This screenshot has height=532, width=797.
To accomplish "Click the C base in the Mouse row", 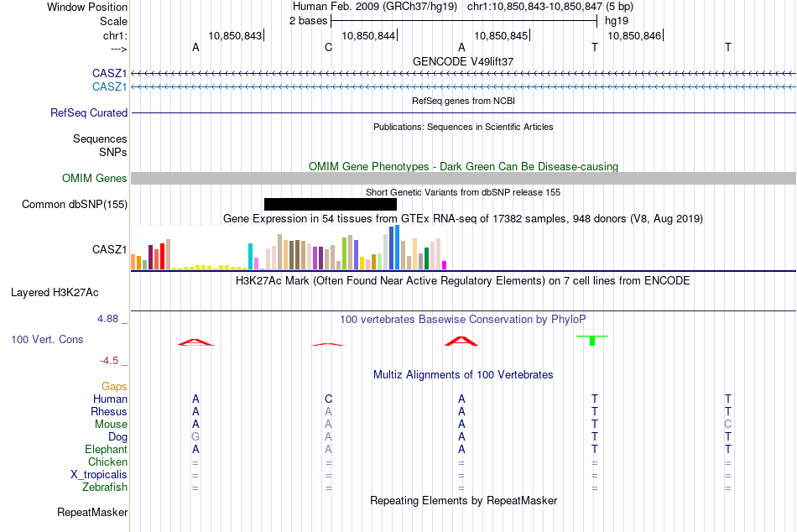I will (728, 425).
